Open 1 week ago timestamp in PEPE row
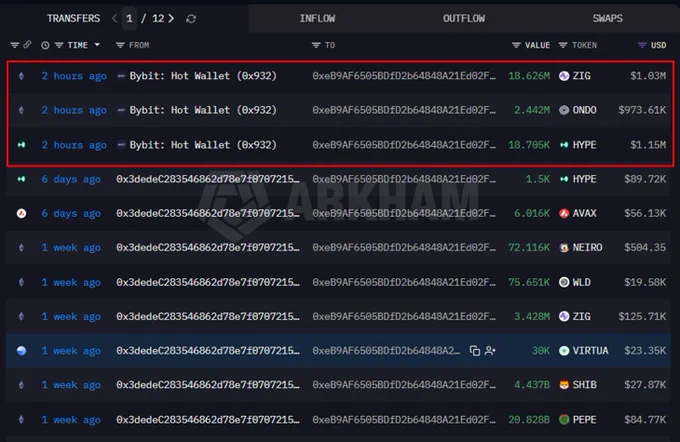The image size is (680, 442). (71, 419)
